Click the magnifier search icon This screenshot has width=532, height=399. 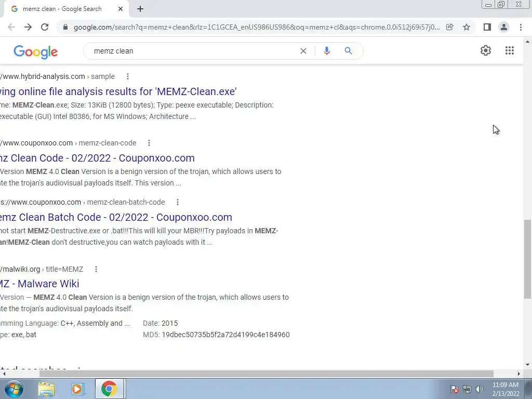(349, 51)
